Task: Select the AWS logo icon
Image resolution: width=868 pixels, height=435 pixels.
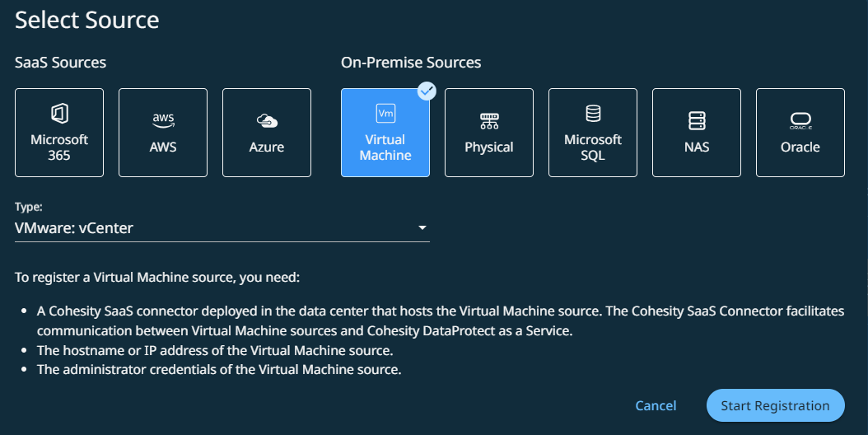Action: coord(163,120)
